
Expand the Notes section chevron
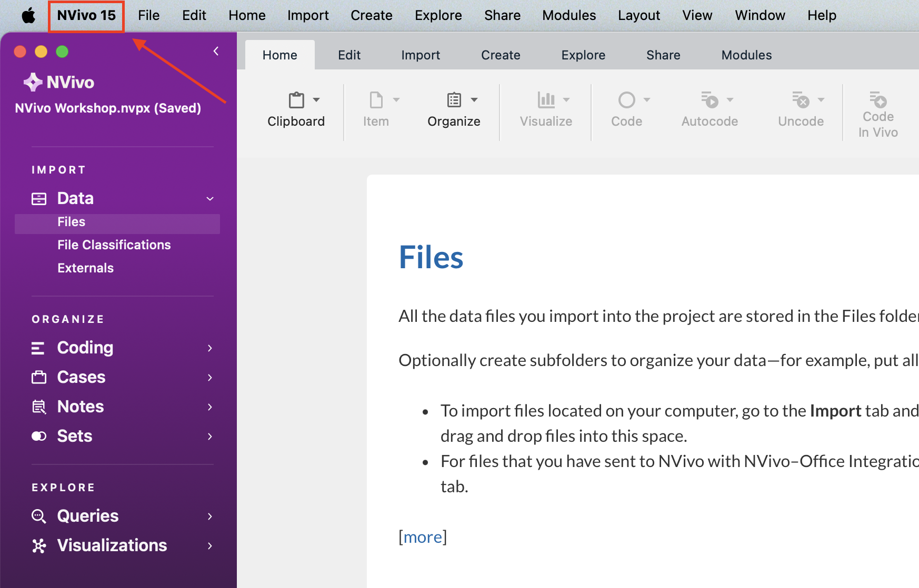pos(210,407)
